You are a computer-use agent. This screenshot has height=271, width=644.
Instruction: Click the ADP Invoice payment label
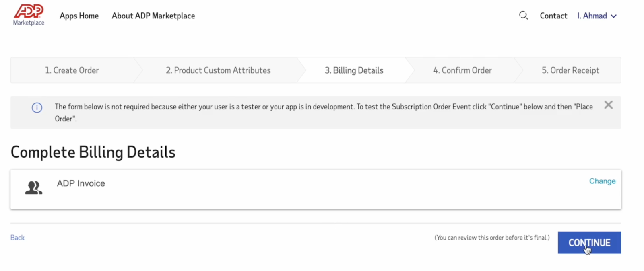pos(81,183)
